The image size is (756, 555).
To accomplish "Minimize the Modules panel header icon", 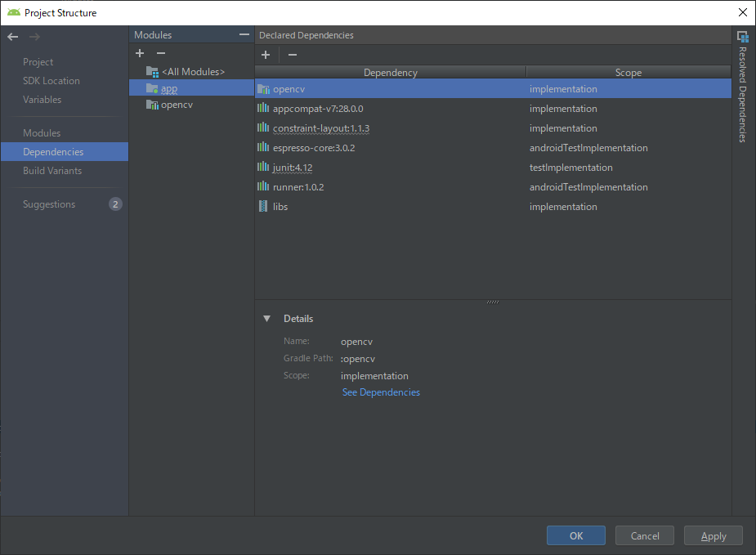I will point(244,34).
